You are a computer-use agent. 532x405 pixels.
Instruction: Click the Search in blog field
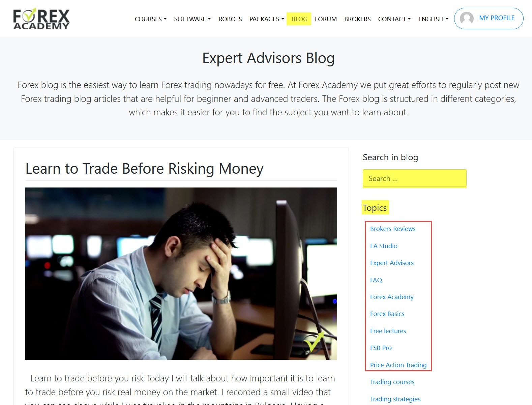[x=414, y=178]
